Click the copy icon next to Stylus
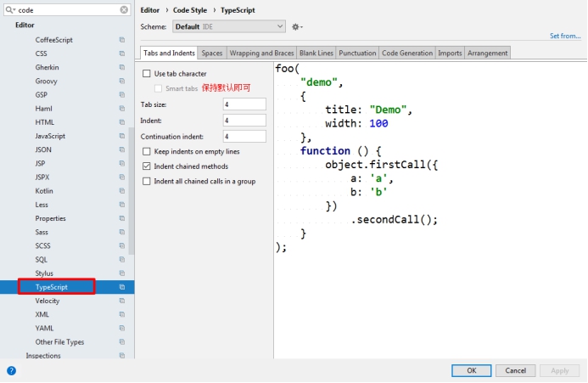The height and width of the screenshot is (383, 588). pyautogui.click(x=122, y=273)
